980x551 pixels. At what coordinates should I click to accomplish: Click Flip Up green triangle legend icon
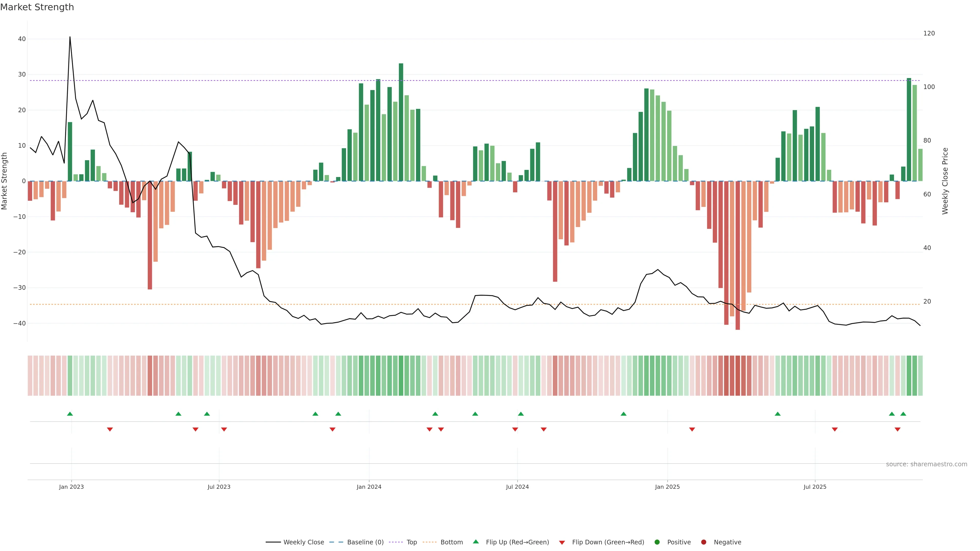[475, 542]
